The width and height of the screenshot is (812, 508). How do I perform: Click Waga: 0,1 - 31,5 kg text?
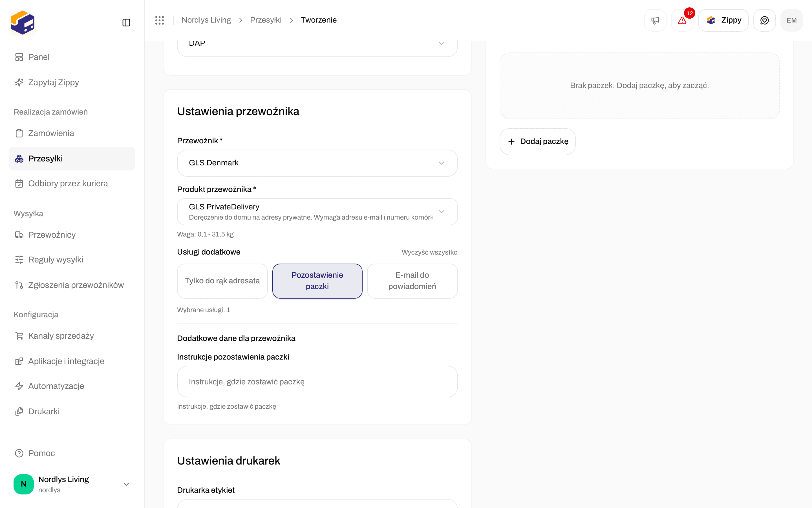coord(205,234)
